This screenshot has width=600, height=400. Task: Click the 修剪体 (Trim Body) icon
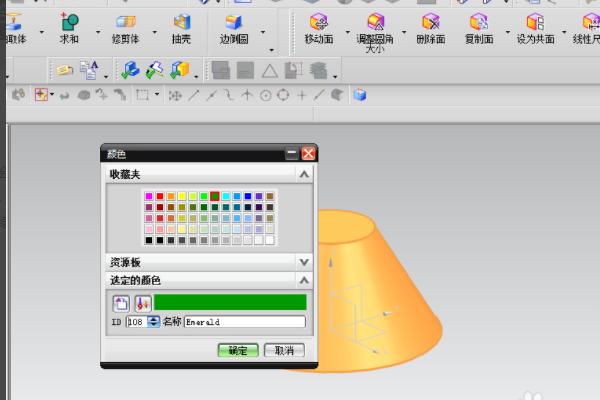126,22
